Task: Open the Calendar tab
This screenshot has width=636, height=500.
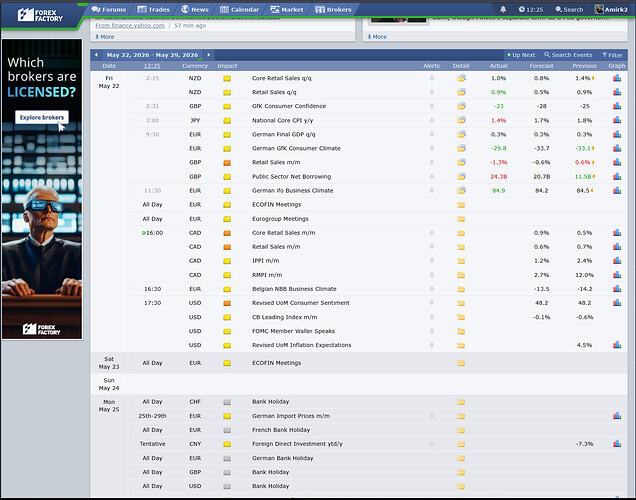Action: [239, 9]
